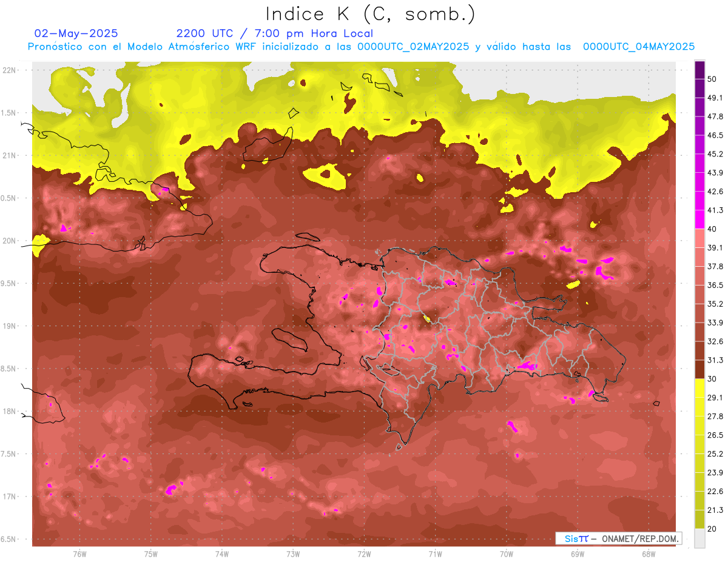Click '2200 UTC / 7:00 pm Hora Local'
The height and width of the screenshot is (562, 728).
[x=275, y=33]
